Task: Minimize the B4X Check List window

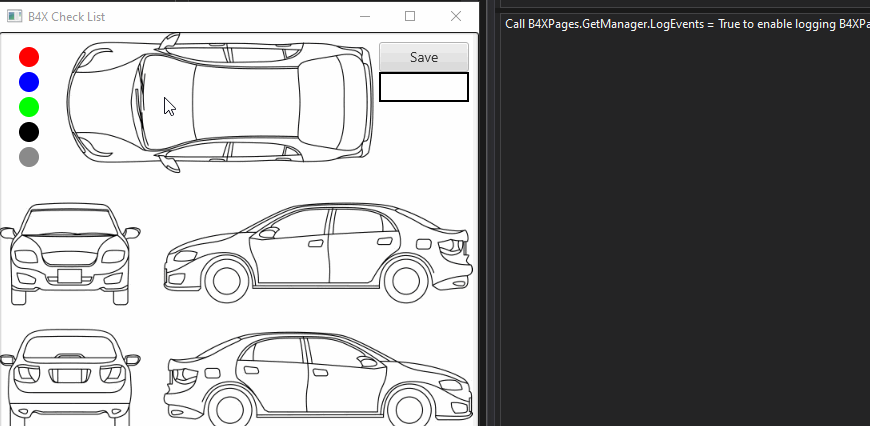Action: click(365, 16)
